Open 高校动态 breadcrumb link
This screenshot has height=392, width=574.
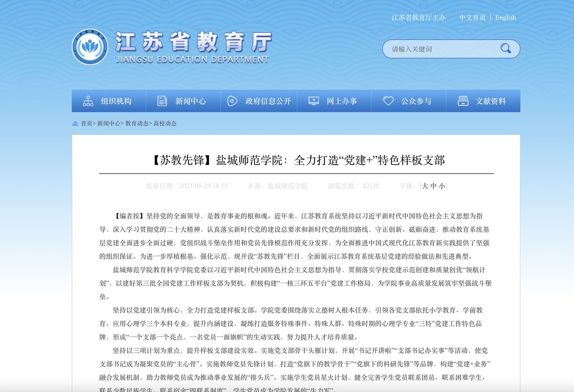(x=165, y=123)
